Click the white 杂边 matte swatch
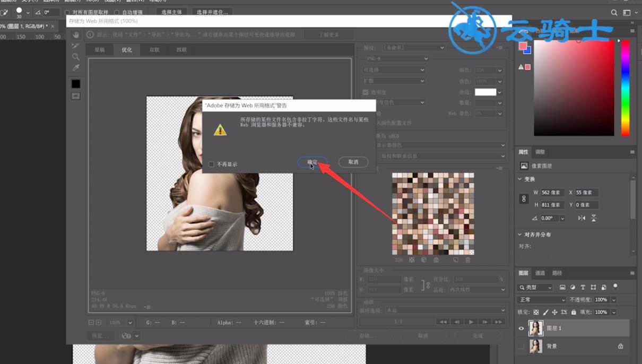The image size is (642, 364). (485, 92)
